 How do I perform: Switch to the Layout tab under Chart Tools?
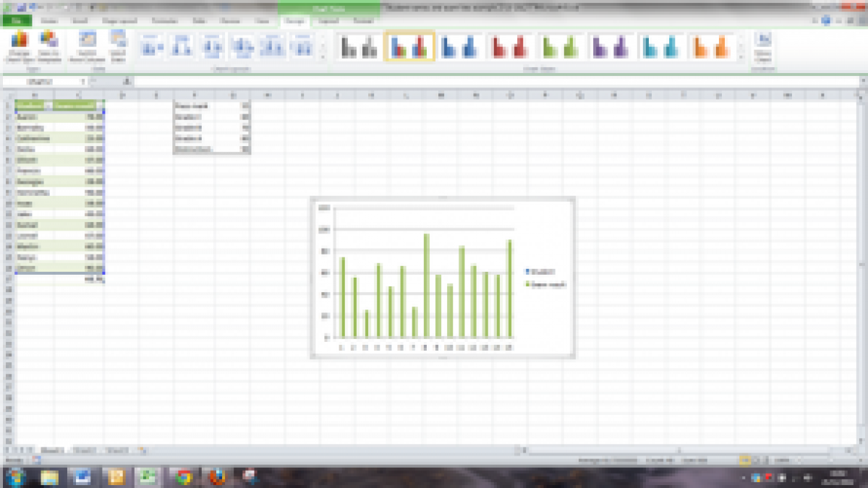coord(329,21)
